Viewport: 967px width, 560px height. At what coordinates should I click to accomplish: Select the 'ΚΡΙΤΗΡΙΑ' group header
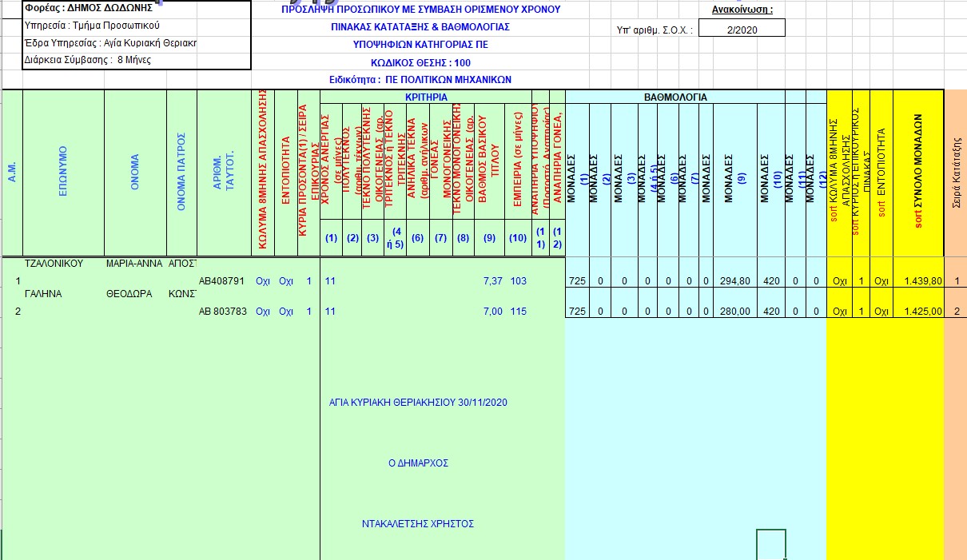pos(426,97)
